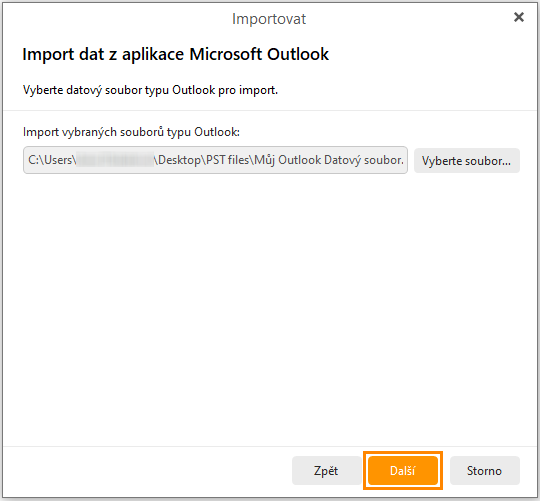540x501 pixels.
Task: Click the 'Vyberte datový soubor typu Outlook' description
Action: [150, 90]
